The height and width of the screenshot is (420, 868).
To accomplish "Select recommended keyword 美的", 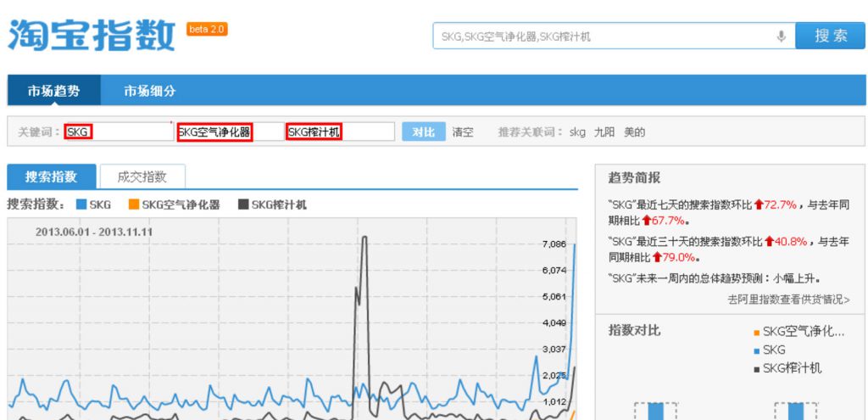I will [634, 132].
